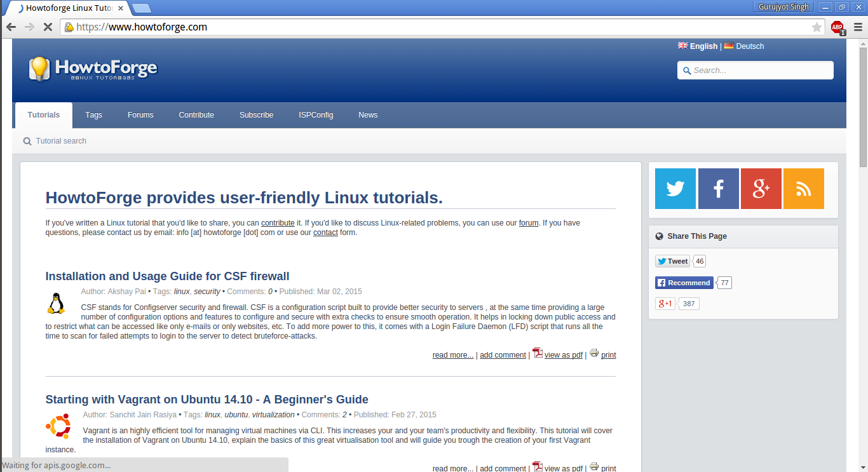Click 'read more...' for the CSF article
The image size is (868, 472).
(x=453, y=355)
